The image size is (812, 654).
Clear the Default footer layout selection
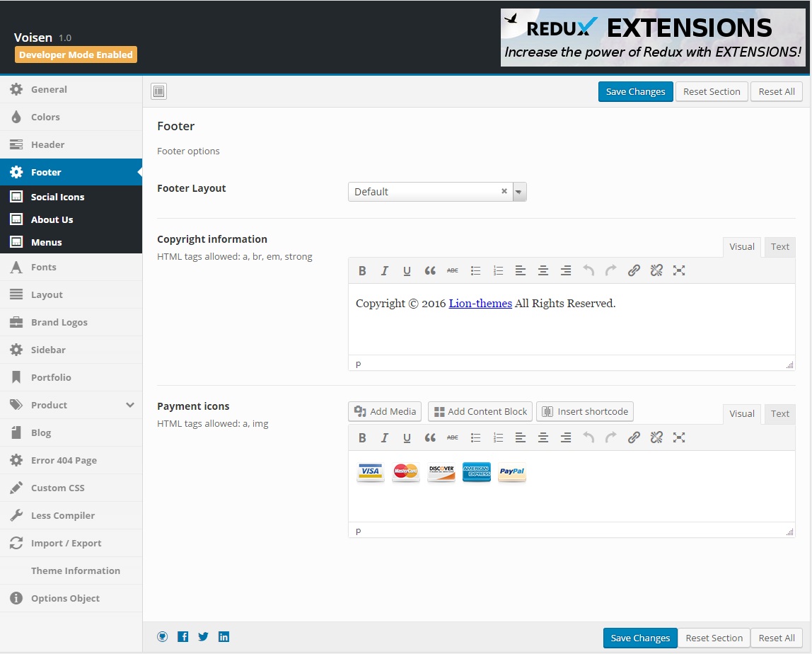[x=504, y=191]
